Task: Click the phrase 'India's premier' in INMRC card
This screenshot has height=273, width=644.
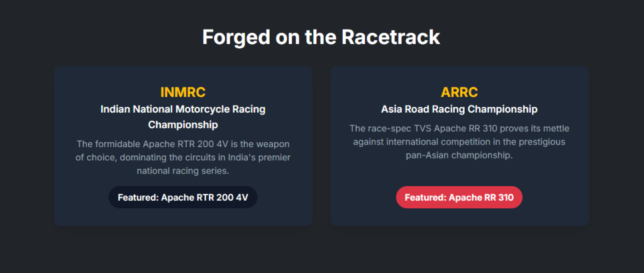Action: (259, 157)
